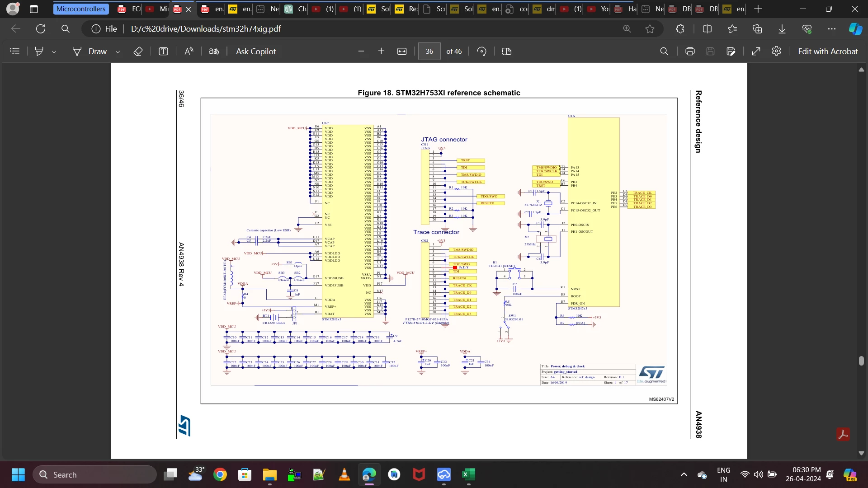
Task: Switch to the Ha tab
Action: [625, 9]
